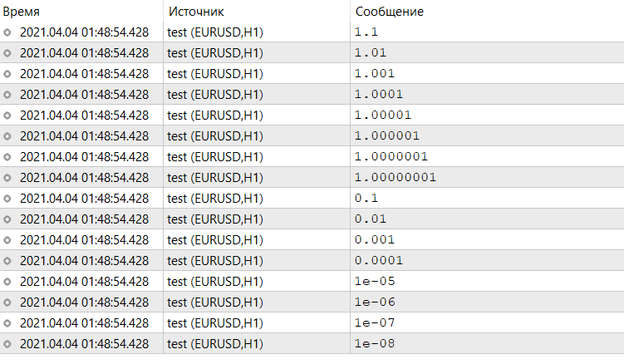Select test (EURUSD,H1) in the 1e-06 row
Image resolution: width=624 pixels, height=364 pixels.
pyautogui.click(x=215, y=303)
